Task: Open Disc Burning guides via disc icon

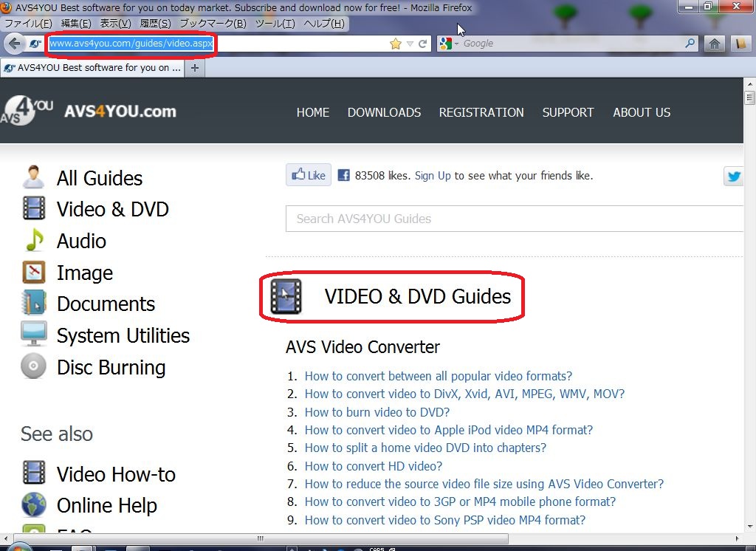Action: pyautogui.click(x=32, y=367)
